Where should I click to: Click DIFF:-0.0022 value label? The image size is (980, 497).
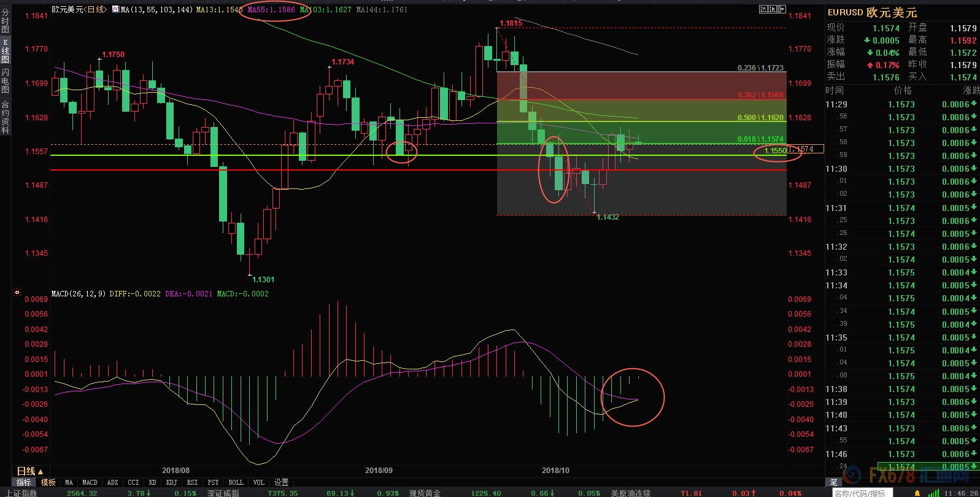pyautogui.click(x=135, y=294)
